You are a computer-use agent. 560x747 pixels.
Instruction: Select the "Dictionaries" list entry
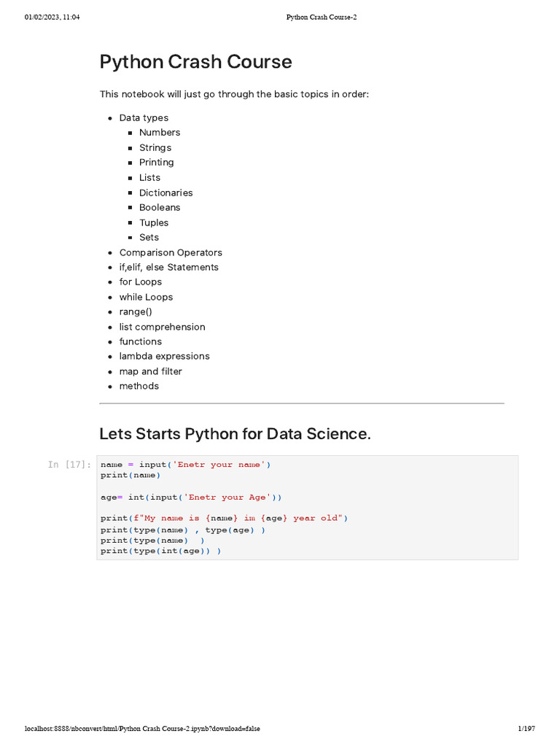coord(166,193)
